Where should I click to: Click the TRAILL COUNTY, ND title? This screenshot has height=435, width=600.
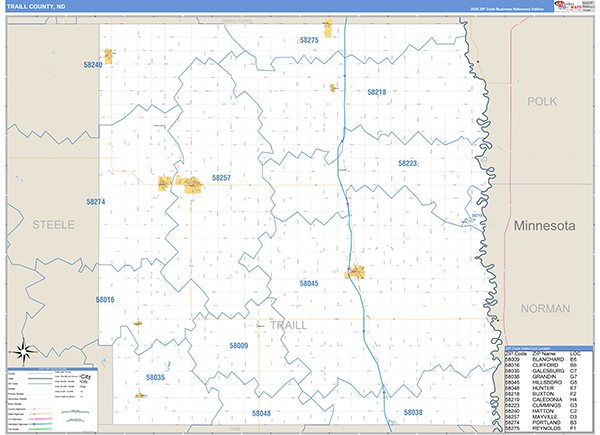tap(36, 7)
